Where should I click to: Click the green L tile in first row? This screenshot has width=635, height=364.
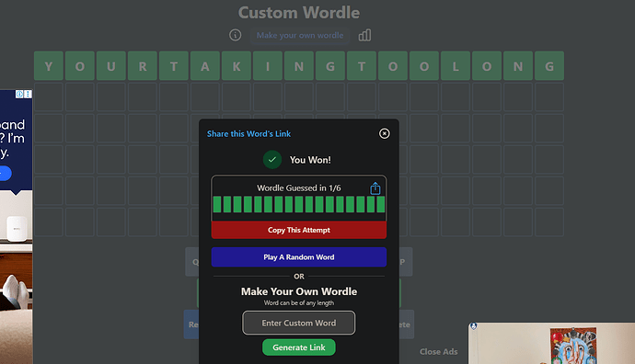456,66
